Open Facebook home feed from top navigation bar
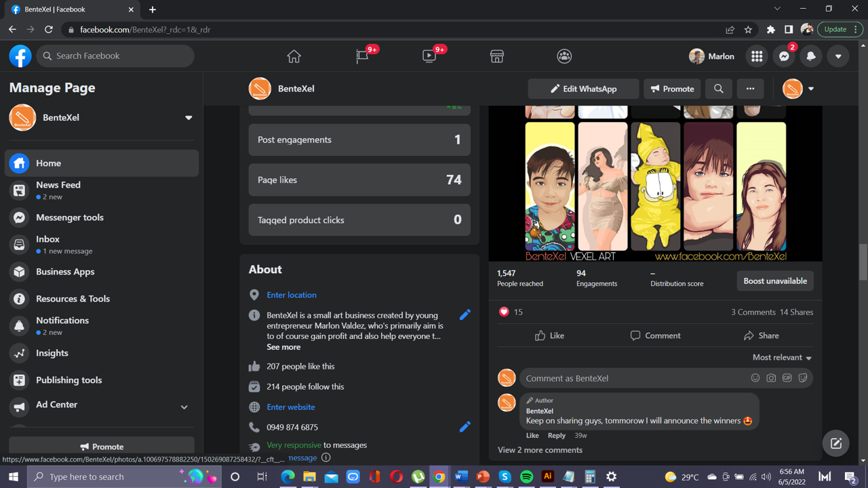Screen dimensions: 868x488 pyautogui.click(x=294, y=56)
